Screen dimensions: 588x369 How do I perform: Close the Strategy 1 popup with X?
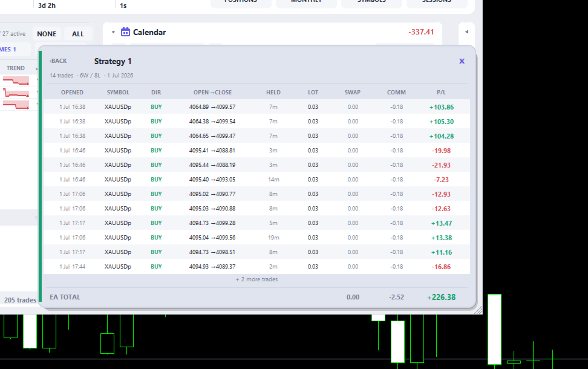coord(462,60)
